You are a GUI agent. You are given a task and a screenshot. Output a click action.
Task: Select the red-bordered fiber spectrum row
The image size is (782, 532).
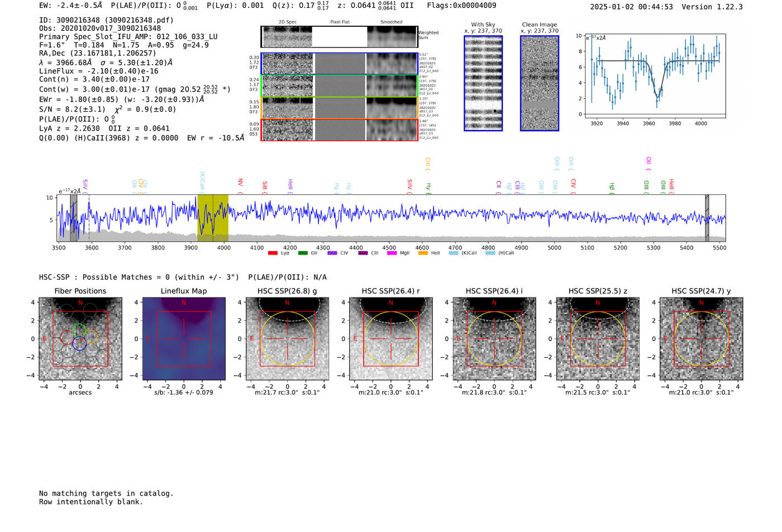340,130
